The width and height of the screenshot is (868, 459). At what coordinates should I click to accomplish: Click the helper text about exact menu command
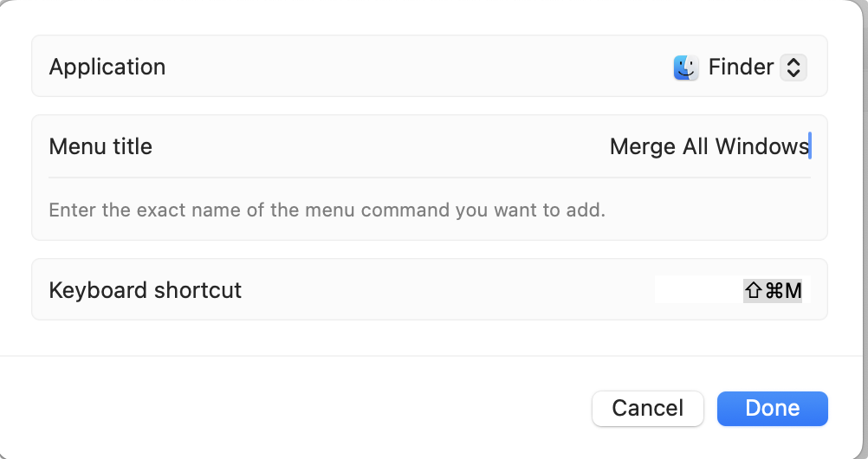(x=327, y=210)
